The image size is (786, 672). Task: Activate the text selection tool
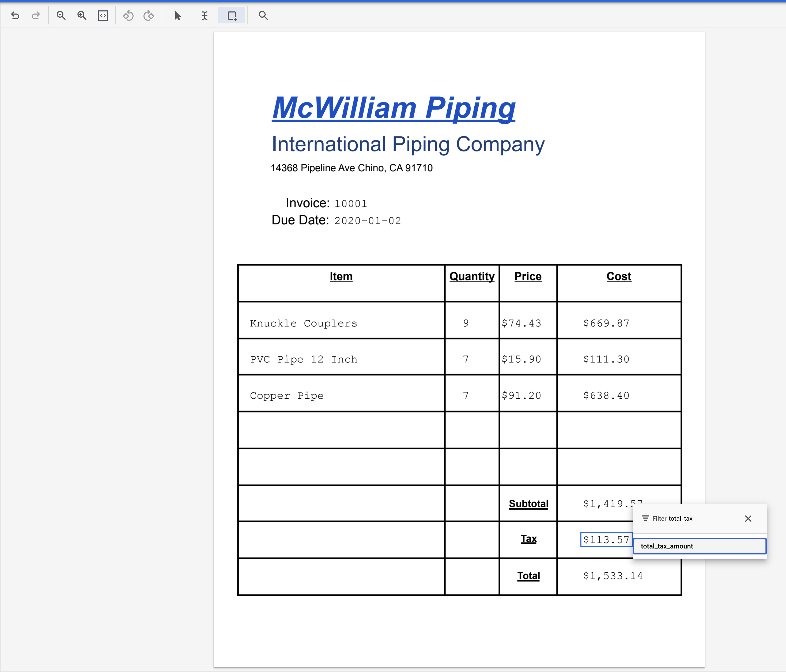[205, 16]
